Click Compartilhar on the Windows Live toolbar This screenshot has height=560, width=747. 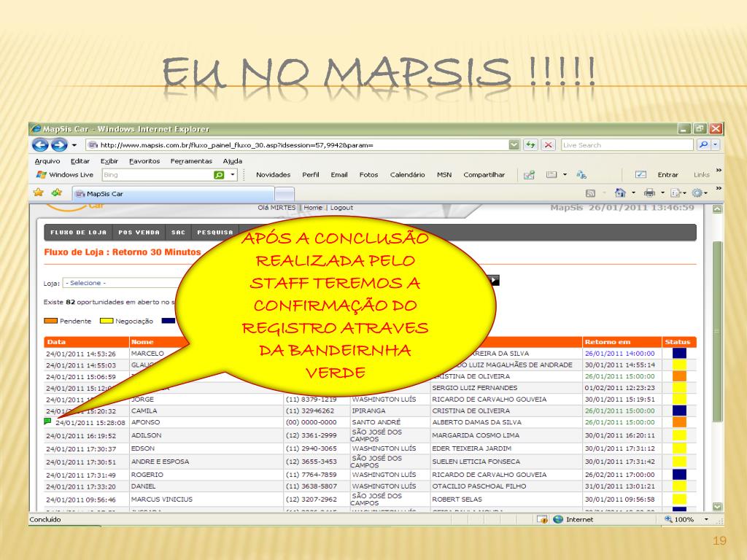[484, 175]
